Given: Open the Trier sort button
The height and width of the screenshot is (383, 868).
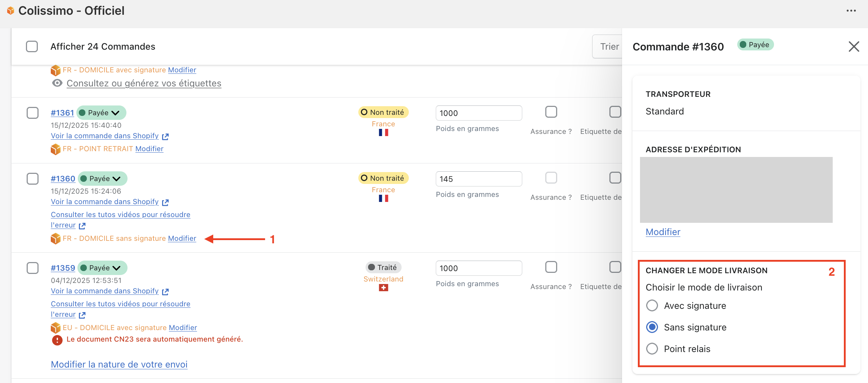Looking at the screenshot, I should (608, 46).
